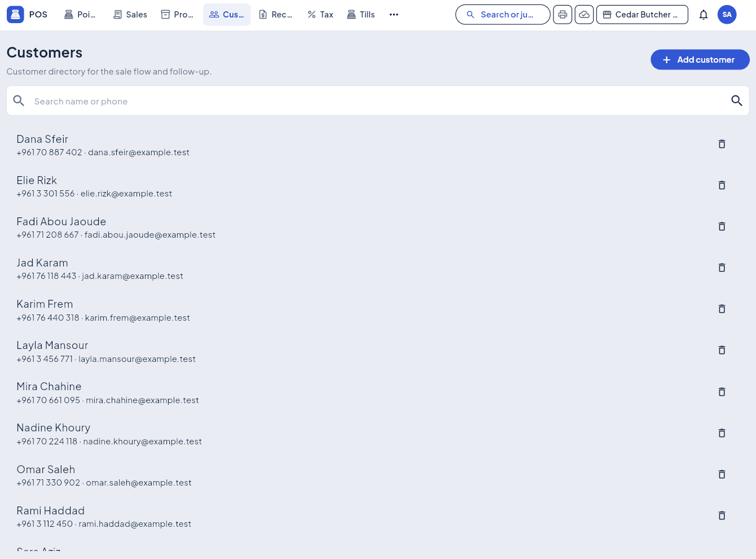756x559 pixels.
Task: Delete customer Karim Frem
Action: pos(722,309)
